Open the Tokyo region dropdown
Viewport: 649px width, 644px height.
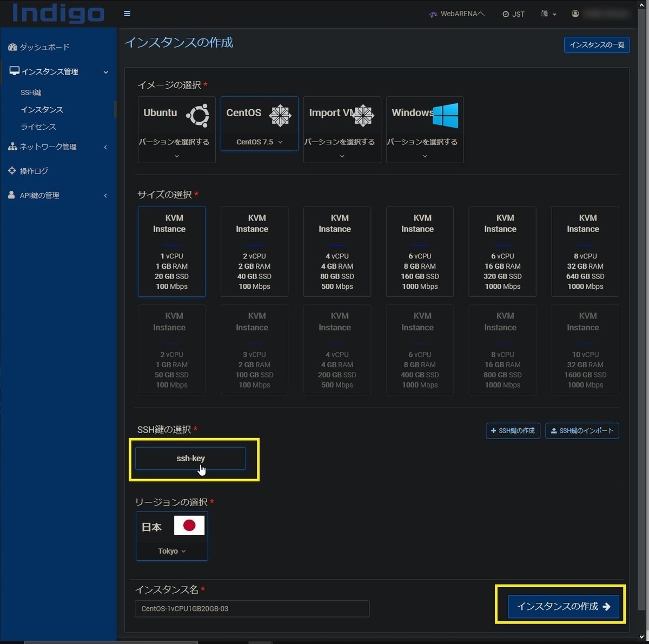(x=171, y=550)
